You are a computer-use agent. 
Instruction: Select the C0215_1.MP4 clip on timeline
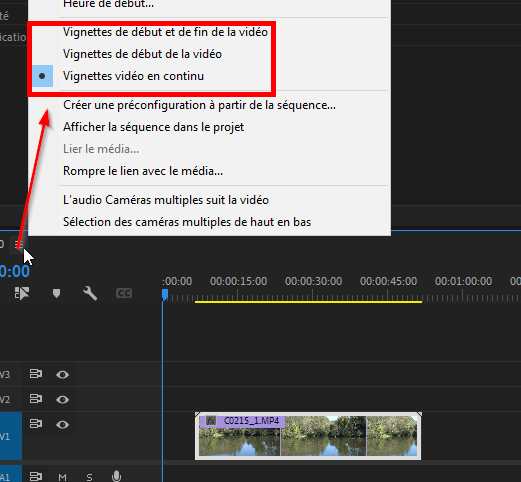tap(308, 436)
